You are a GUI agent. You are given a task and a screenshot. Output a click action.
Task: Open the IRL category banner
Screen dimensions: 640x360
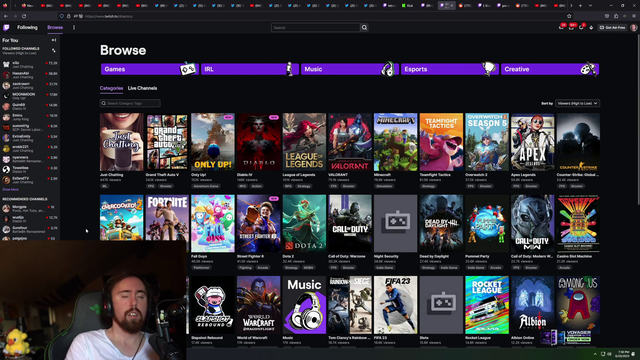pyautogui.click(x=249, y=69)
